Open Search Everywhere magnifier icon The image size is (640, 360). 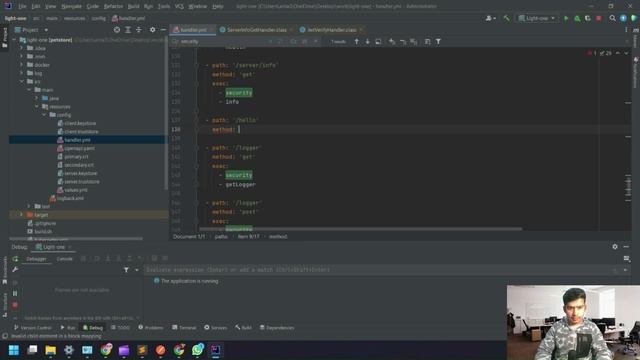(612, 18)
